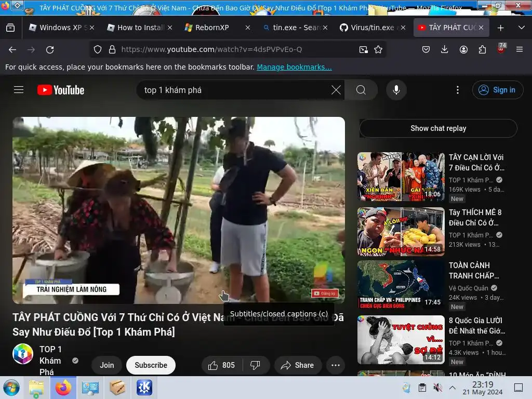The height and width of the screenshot is (399, 532).
Task: Subscribe to TOP 1 Khám Phá
Action: pyautogui.click(x=151, y=365)
